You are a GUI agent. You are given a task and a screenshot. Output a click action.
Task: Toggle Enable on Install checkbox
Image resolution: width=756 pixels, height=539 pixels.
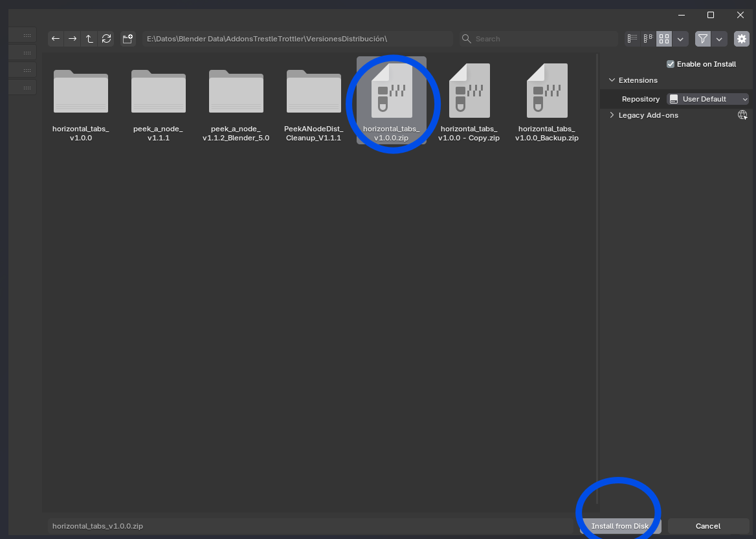pos(671,64)
